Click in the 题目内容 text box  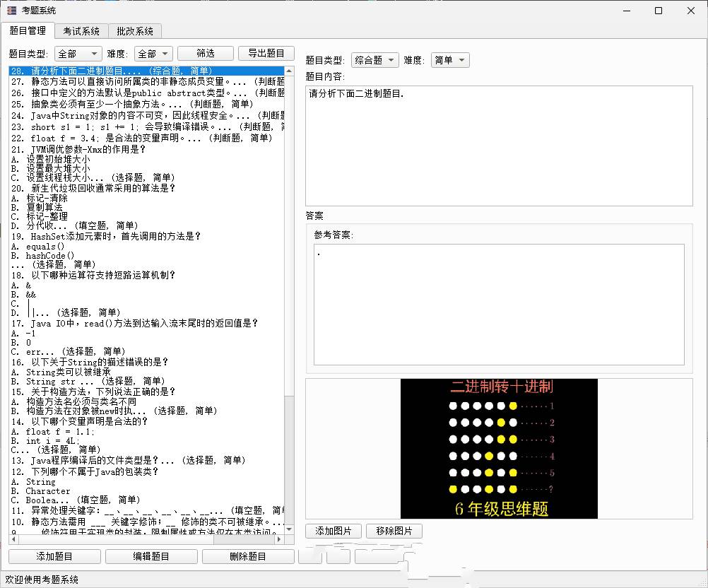[499, 146]
